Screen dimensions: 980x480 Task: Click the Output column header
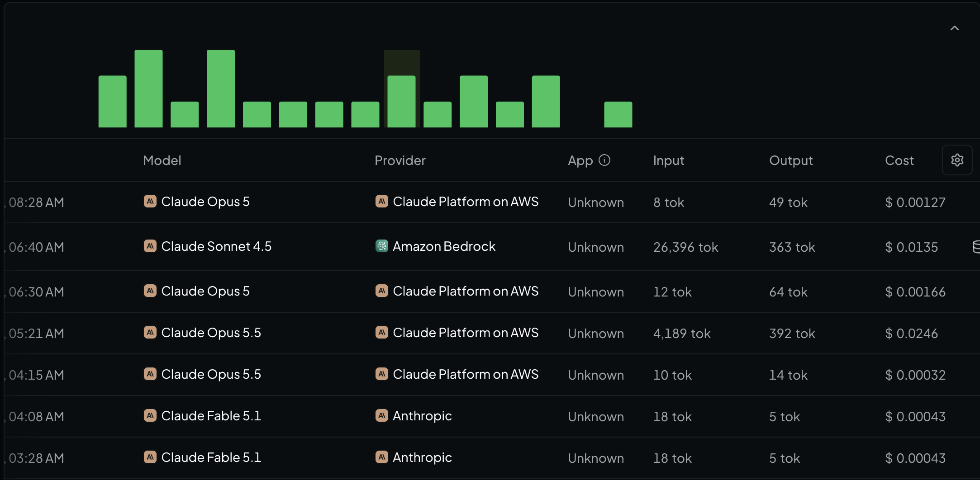(x=791, y=160)
